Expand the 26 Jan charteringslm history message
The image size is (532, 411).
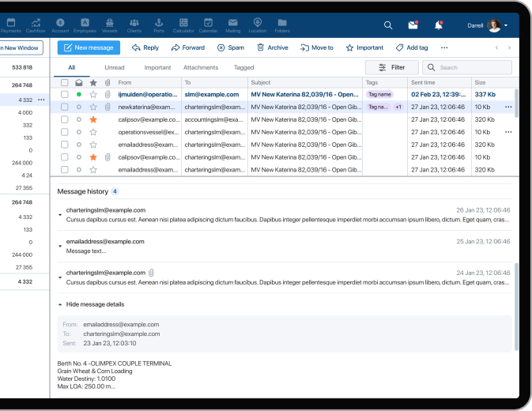tap(60, 215)
